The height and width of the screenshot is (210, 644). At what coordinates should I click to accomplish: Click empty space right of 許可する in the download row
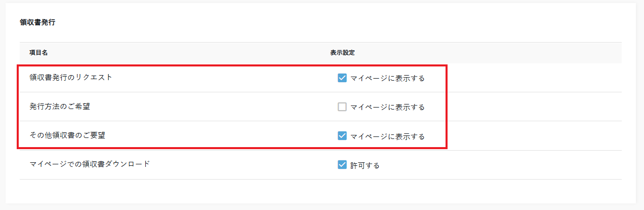[506, 165]
